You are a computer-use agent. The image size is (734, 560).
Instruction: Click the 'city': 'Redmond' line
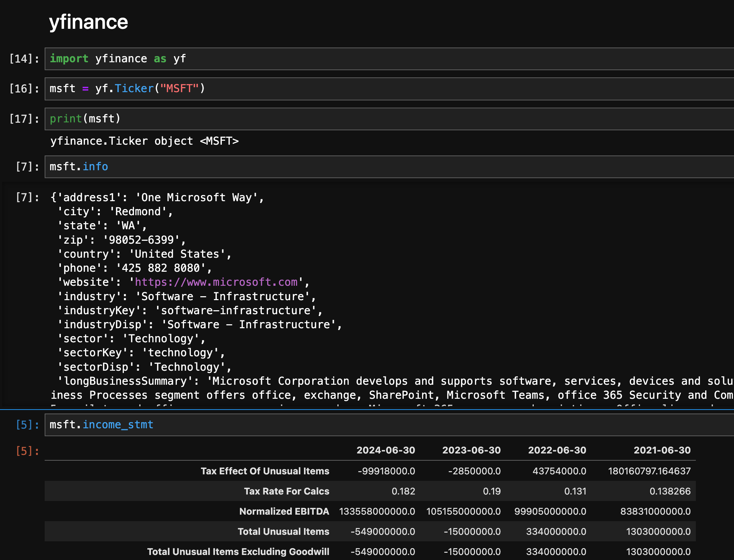point(115,212)
